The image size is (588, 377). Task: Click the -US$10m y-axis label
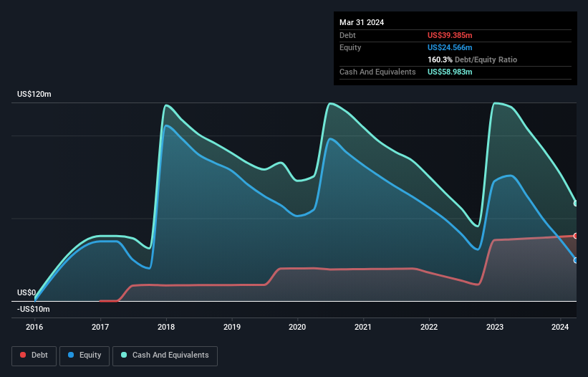34,309
